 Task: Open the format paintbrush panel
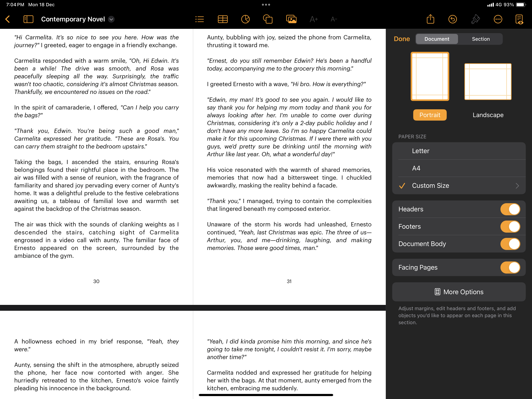point(475,19)
